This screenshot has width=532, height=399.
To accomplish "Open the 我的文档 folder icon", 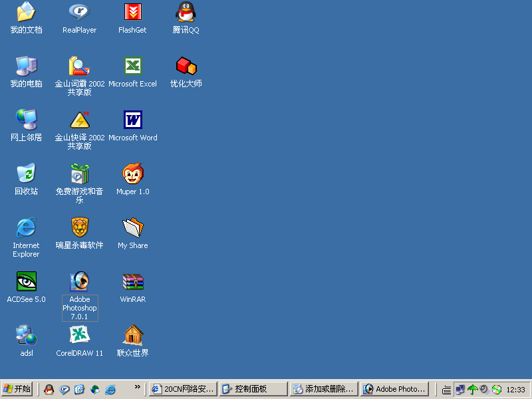I will [x=26, y=12].
